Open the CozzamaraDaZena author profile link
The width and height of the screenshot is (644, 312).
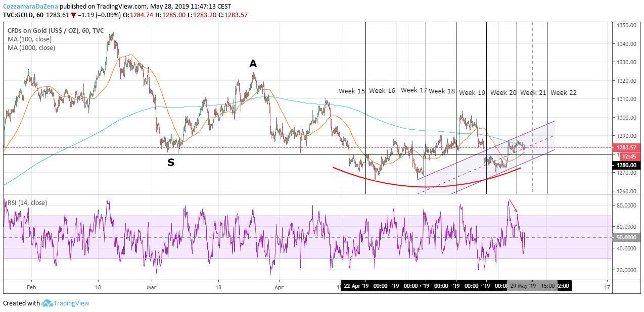29,6
